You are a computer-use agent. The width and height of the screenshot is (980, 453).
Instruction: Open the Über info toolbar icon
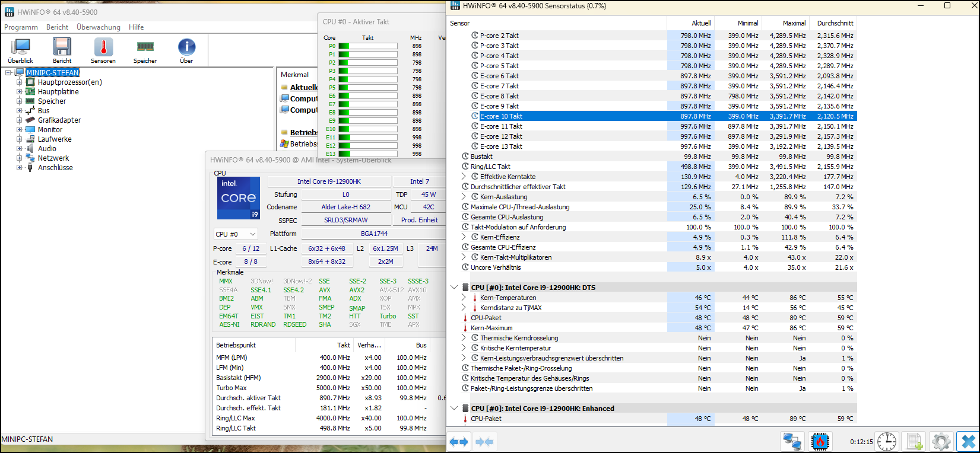pos(186,50)
